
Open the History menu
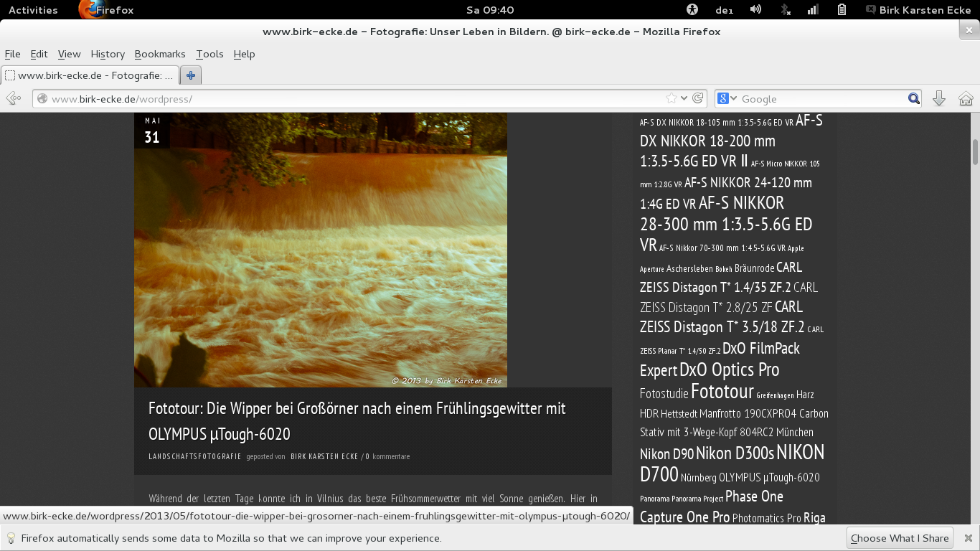point(108,54)
